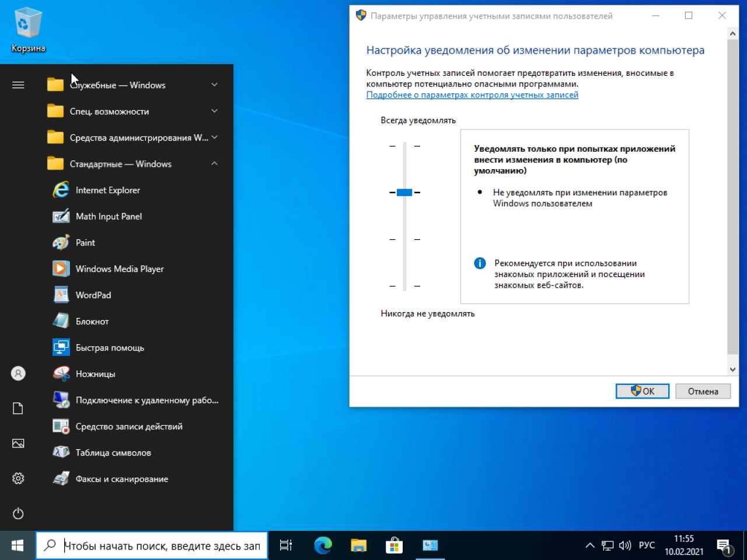Click the UAC shield title bar icon
The image size is (747, 560).
361,16
